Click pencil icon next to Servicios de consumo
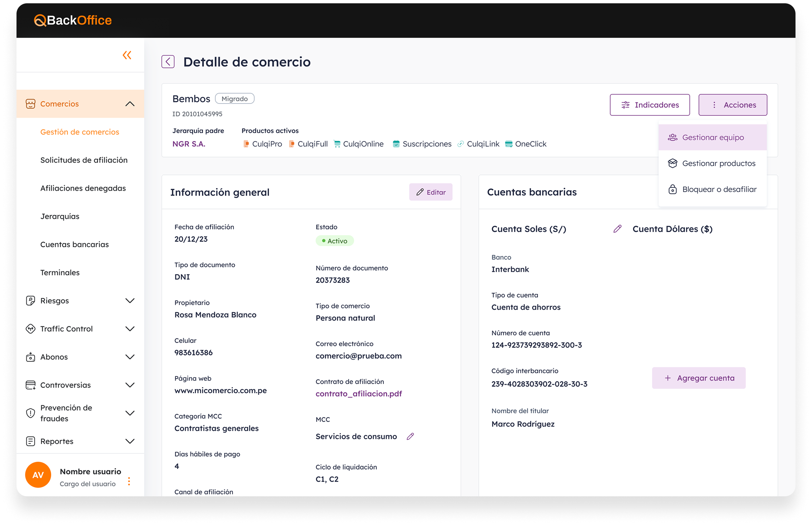The width and height of the screenshot is (812, 526). 410,436
